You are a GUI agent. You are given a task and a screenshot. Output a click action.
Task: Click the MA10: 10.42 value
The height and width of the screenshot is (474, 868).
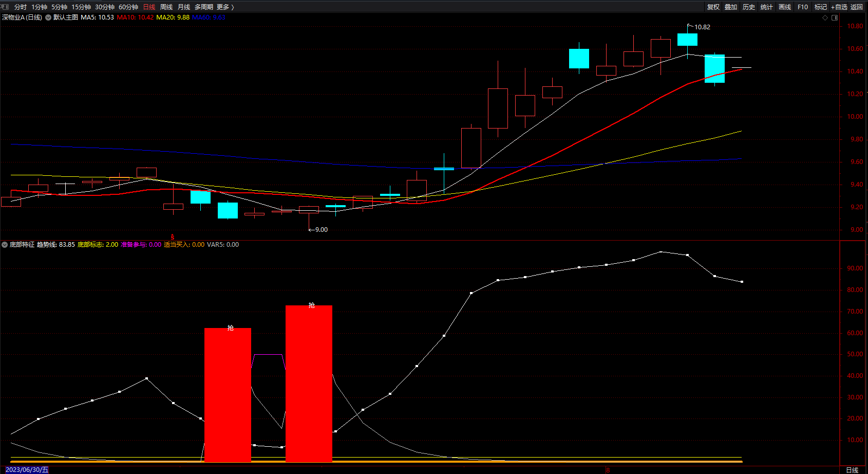135,17
